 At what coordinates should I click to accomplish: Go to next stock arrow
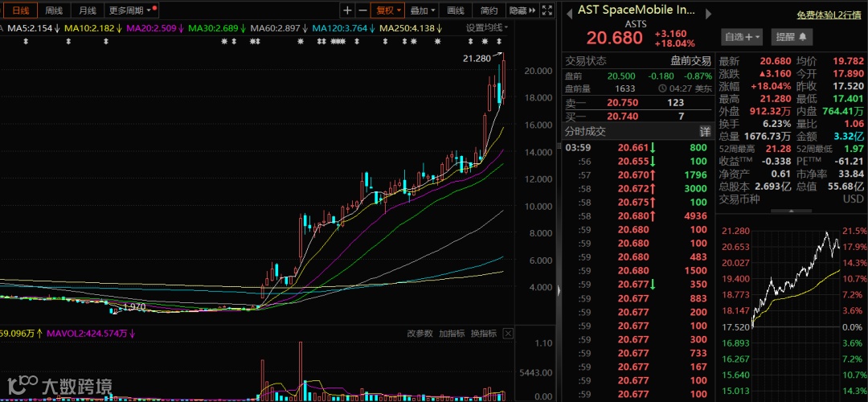coord(708,14)
